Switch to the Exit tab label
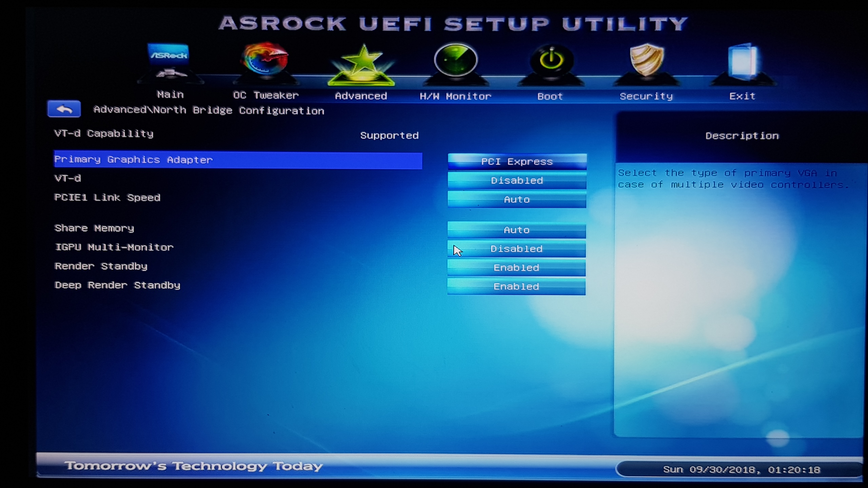This screenshot has width=868, height=488. tap(742, 96)
